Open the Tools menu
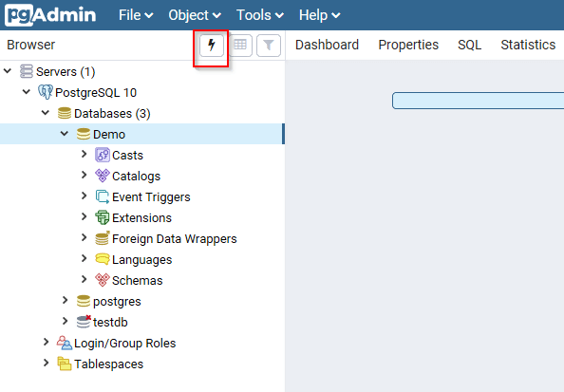This screenshot has width=564, height=392. click(260, 15)
